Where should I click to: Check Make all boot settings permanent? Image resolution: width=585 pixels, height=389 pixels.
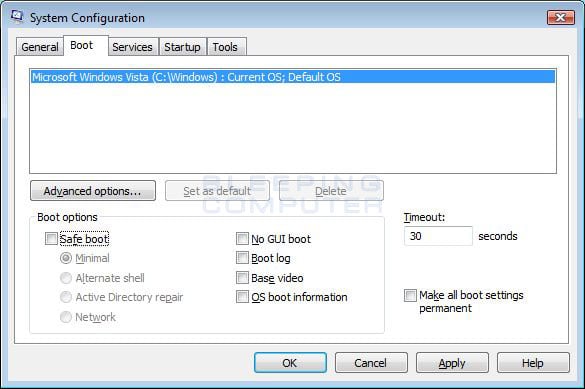click(410, 295)
